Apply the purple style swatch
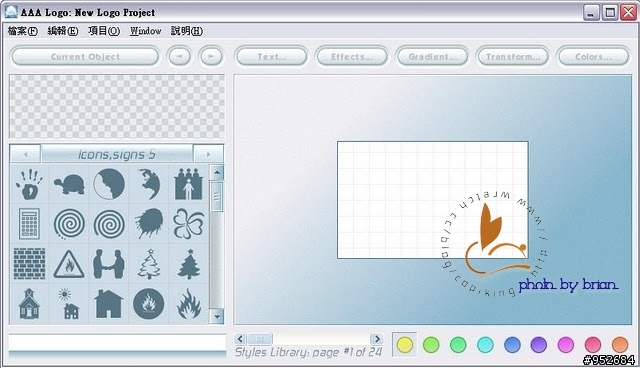640x368 pixels. [539, 345]
